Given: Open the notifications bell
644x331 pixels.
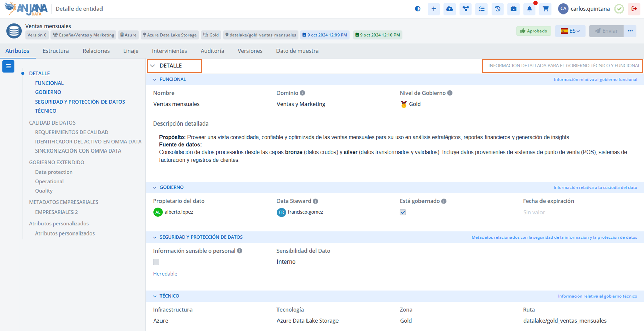Looking at the screenshot, I should [529, 9].
